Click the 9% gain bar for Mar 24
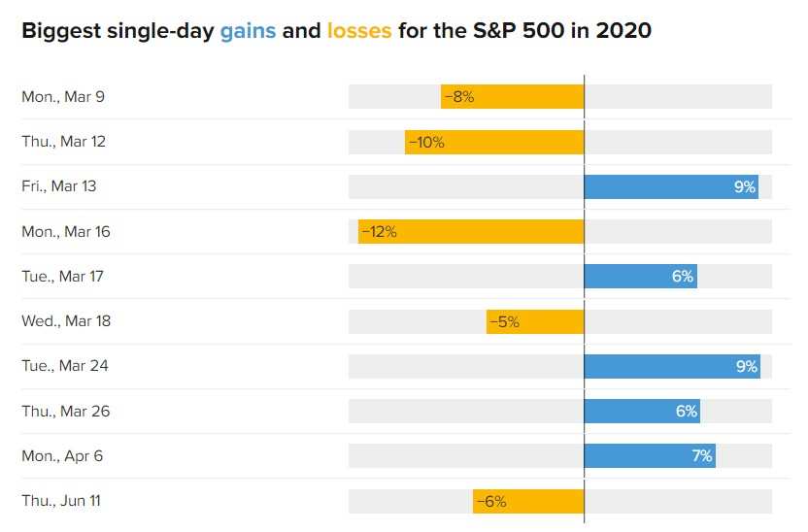This screenshot has width=808, height=532. (x=672, y=367)
